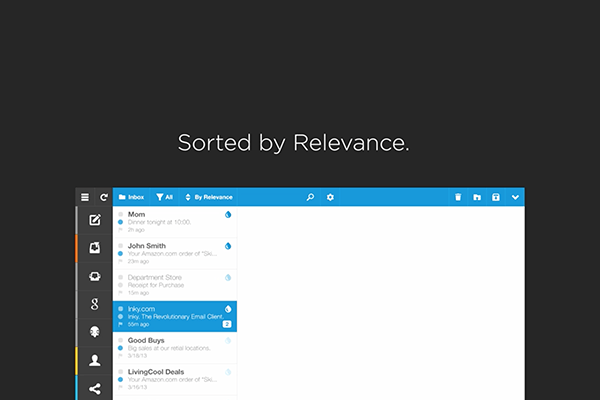
Task: Click the archive box icon
Action: (x=496, y=197)
